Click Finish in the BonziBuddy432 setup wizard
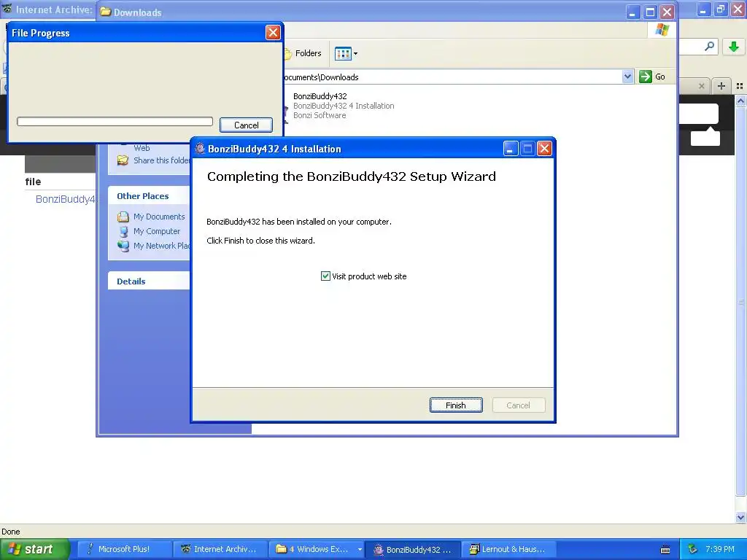 [x=456, y=405]
